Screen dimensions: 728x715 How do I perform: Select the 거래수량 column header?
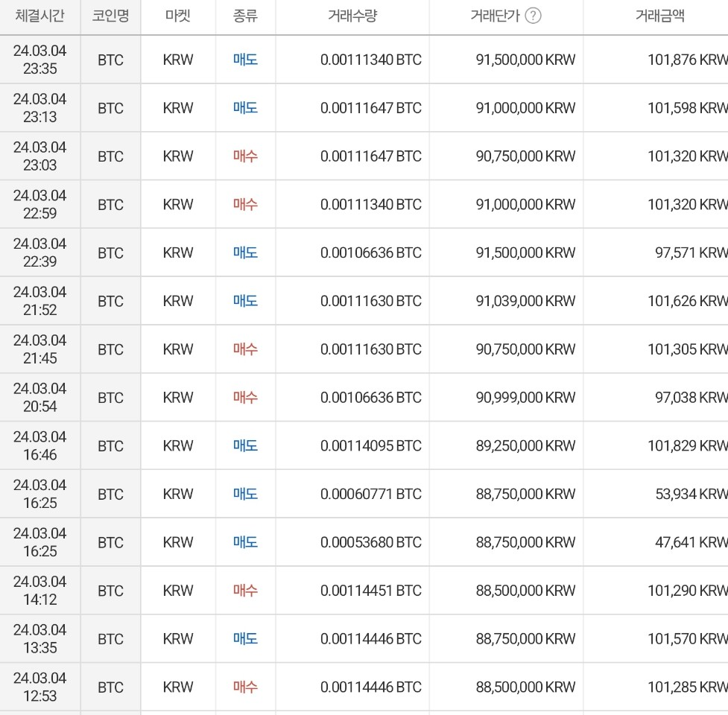point(352,16)
